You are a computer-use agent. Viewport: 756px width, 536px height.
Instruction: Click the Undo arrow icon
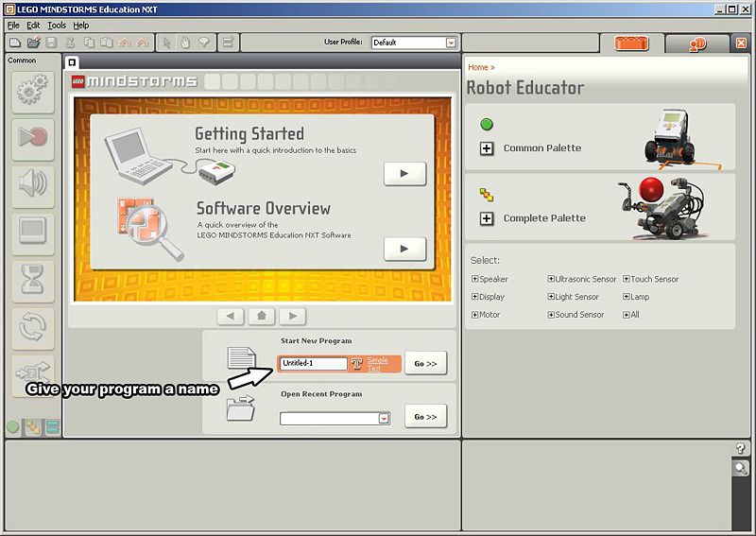pyautogui.click(x=125, y=43)
